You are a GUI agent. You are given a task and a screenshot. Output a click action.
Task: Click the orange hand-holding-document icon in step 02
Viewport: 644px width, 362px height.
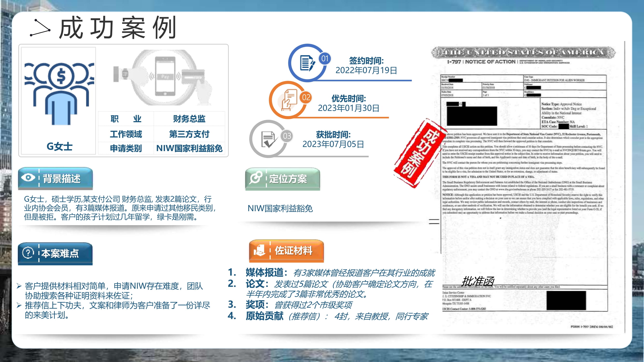[x=289, y=100]
